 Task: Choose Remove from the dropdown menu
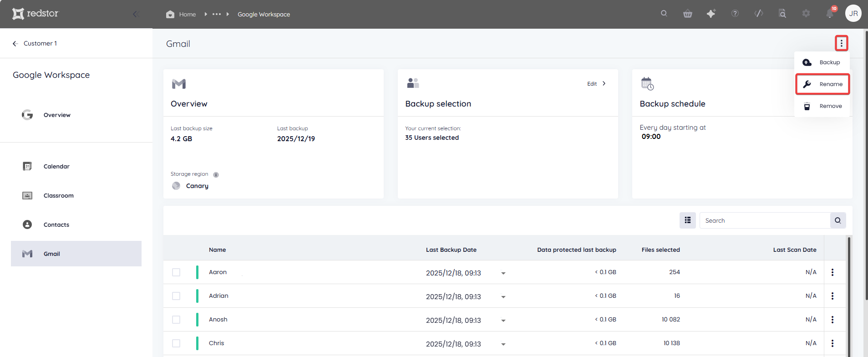click(822, 106)
